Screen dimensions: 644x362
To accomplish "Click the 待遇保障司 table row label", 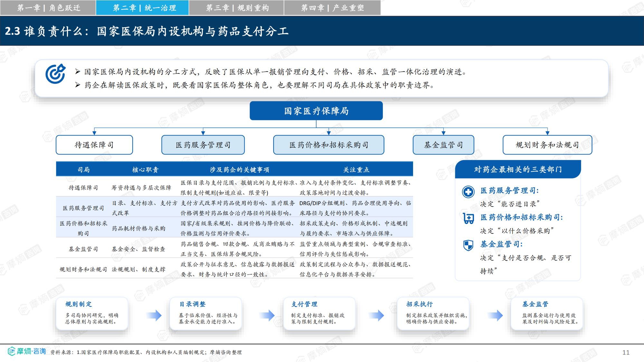I will (83, 188).
